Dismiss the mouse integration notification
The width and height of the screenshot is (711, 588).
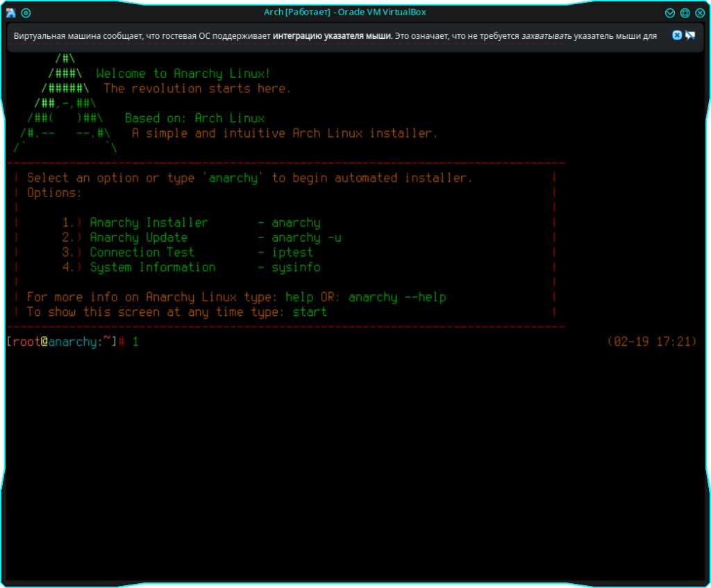point(677,35)
